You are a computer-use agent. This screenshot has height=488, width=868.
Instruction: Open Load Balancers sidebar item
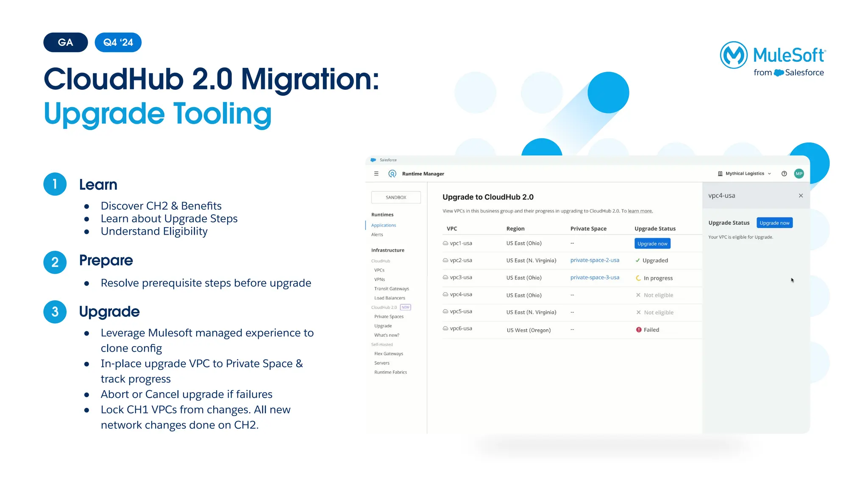(x=390, y=298)
